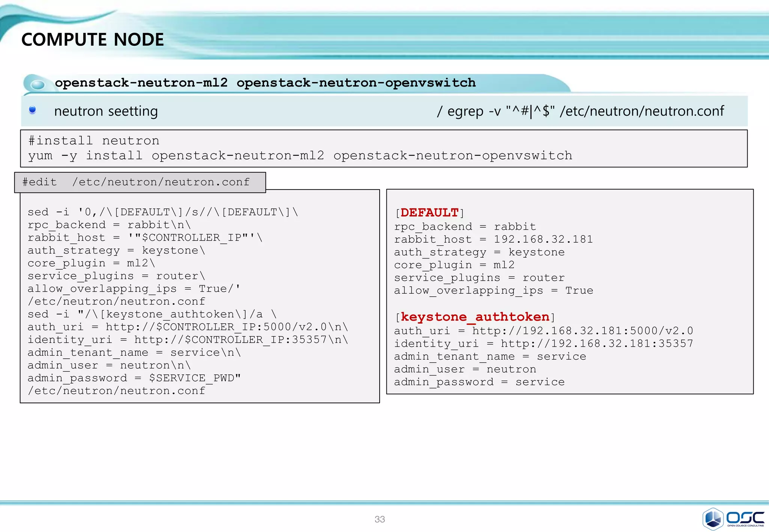Viewport: 769px width, 532px height.
Task: Click the first sed -i DEFAULT line
Action: [x=162, y=212]
